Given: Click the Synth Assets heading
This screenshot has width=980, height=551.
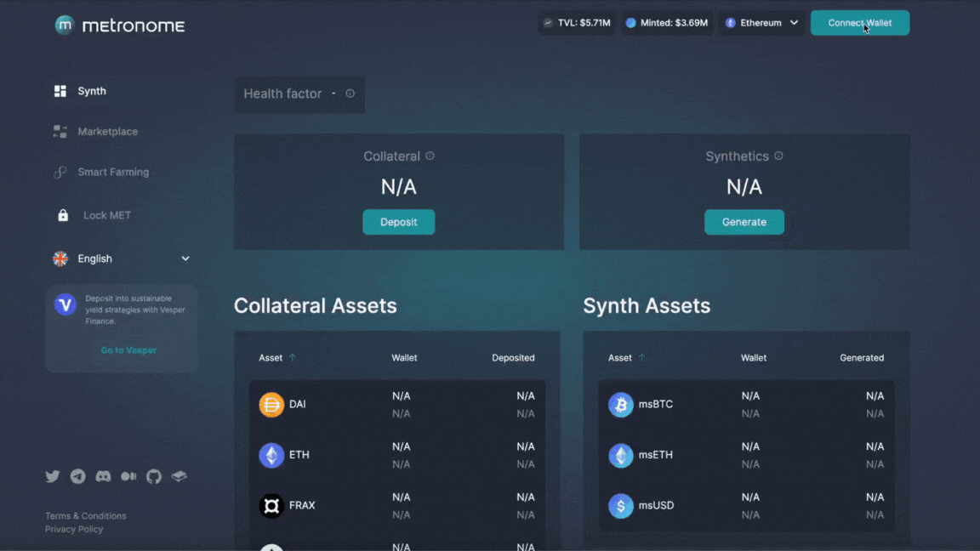Looking at the screenshot, I should coord(647,306).
